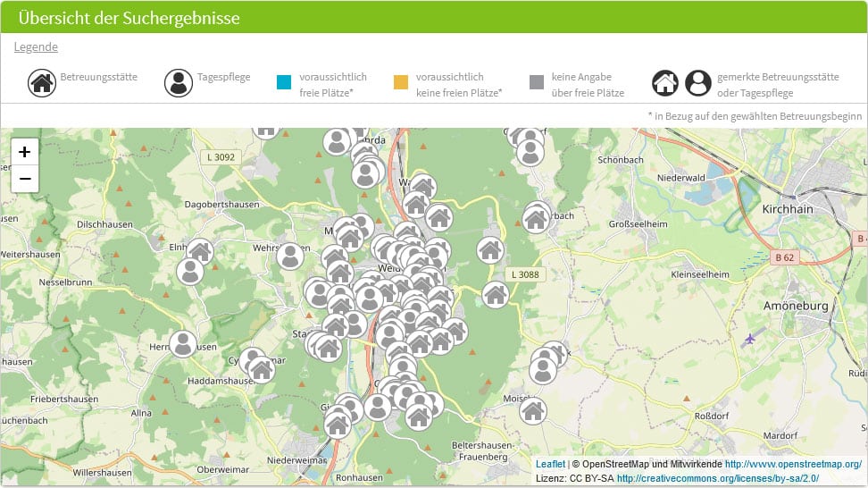
Task: Click the yellow 'keine freien Plätze' swatch
Action: point(401,83)
